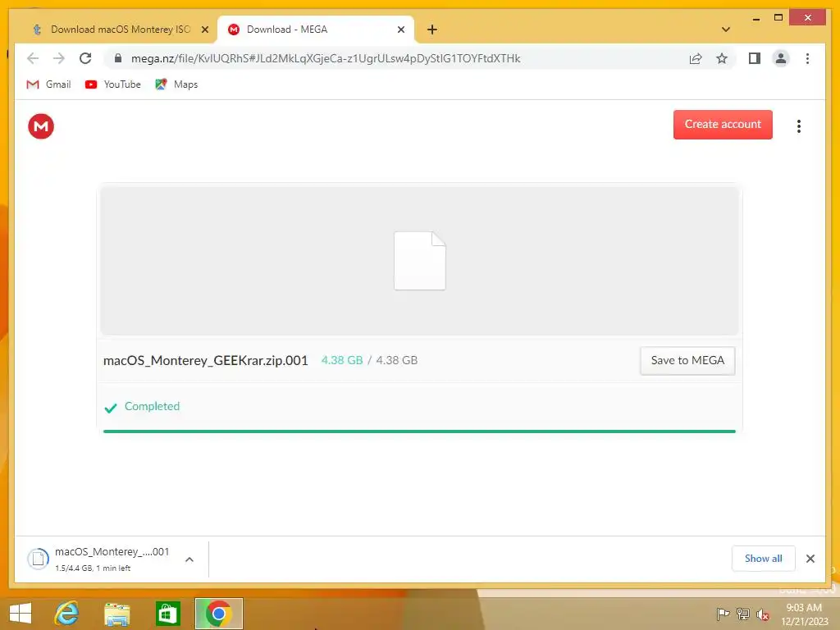Open Chrome customize menu
840x630 pixels.
coord(807,58)
